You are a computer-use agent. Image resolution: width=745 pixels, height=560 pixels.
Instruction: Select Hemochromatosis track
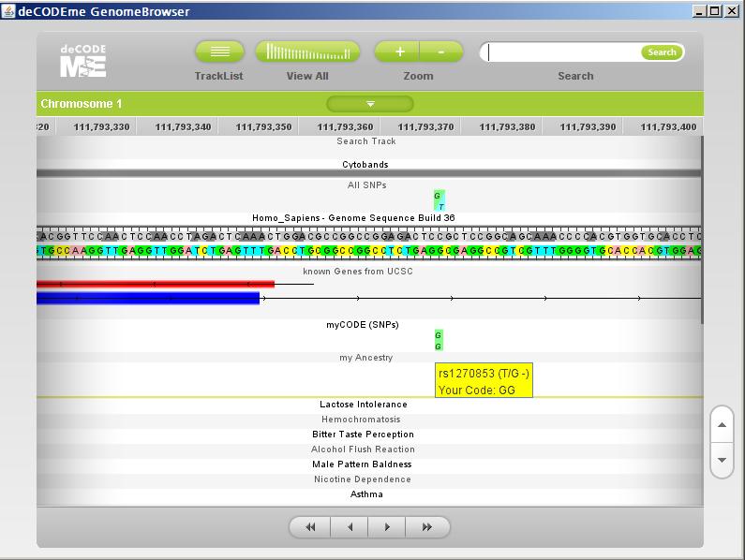(361, 420)
